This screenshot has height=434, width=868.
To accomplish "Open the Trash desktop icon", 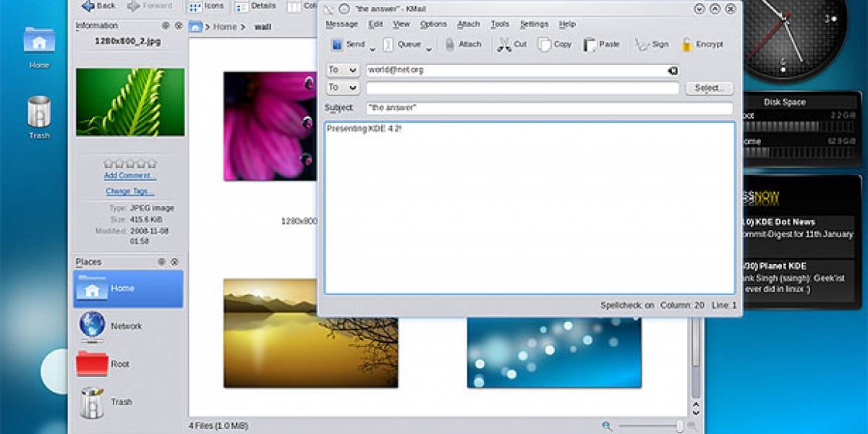I will pos(39,116).
